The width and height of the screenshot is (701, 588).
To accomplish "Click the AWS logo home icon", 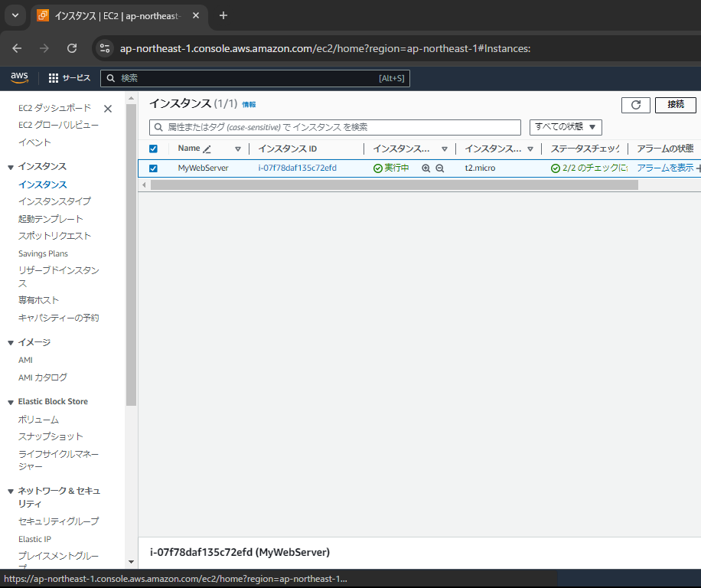I will pos(20,78).
